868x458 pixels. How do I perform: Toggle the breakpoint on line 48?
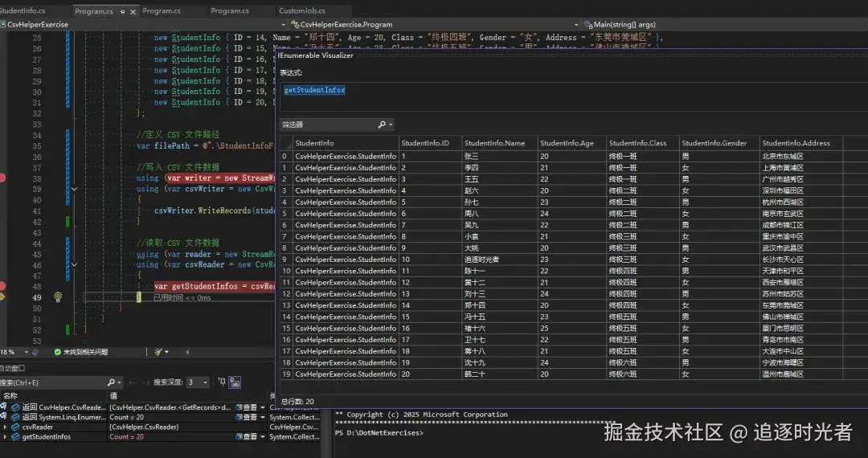click(x=2, y=286)
